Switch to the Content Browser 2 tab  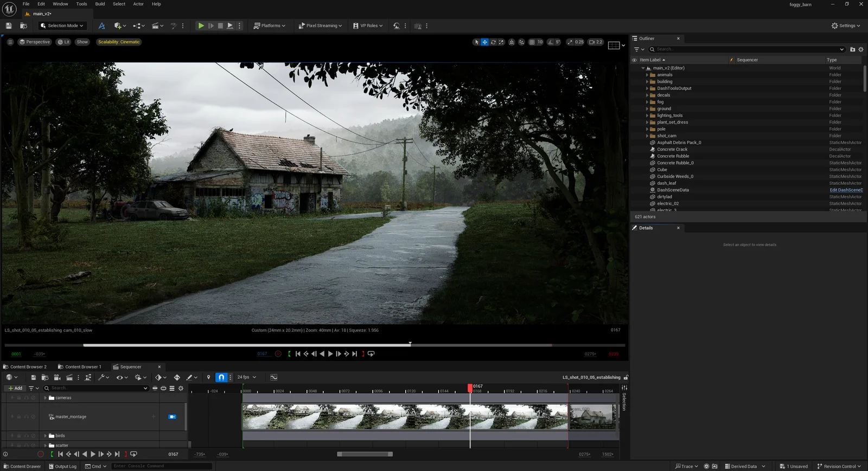pos(25,367)
